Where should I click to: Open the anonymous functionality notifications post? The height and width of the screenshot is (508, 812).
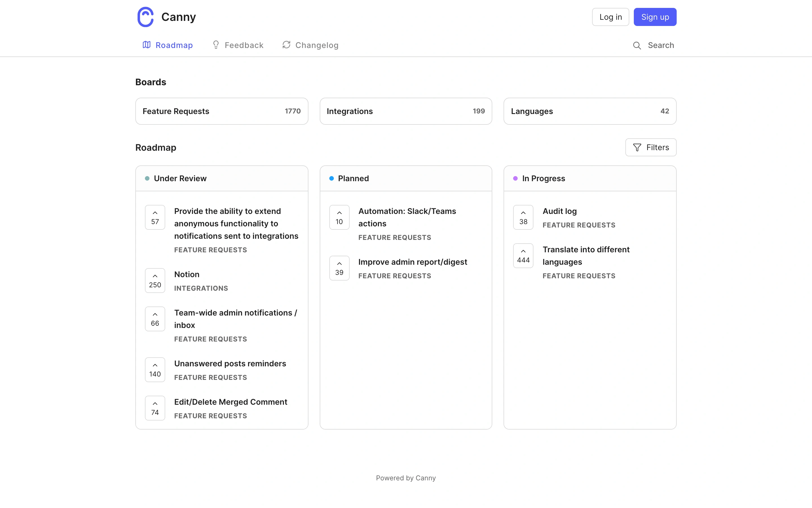tap(236, 224)
